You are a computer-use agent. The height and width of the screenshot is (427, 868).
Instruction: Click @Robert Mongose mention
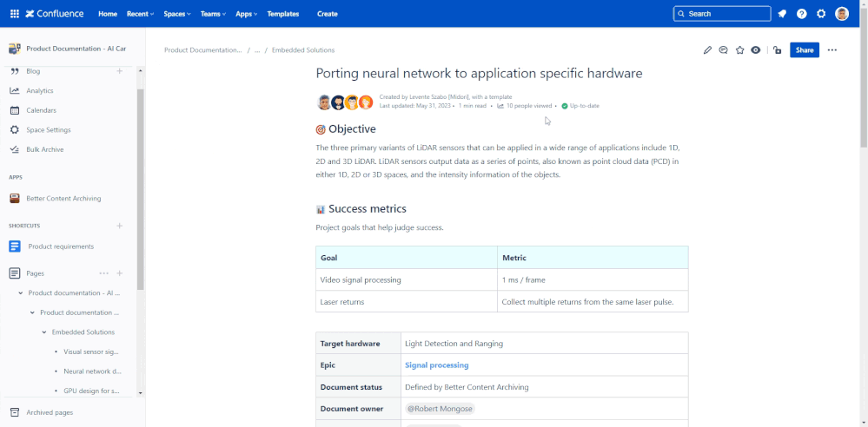pos(441,409)
